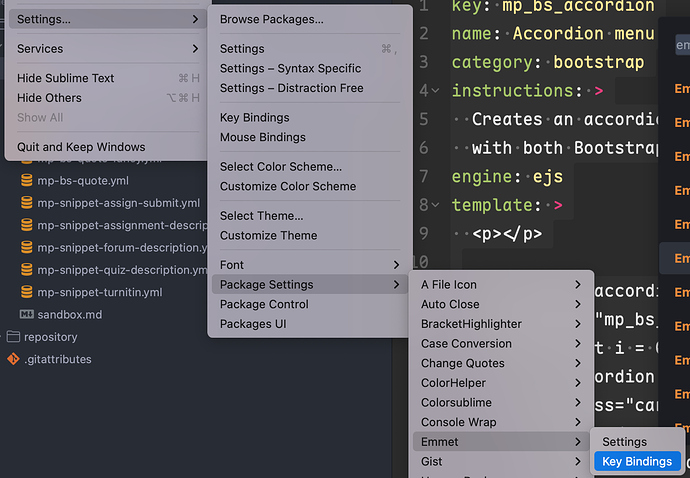690x478 pixels.
Task: Expand A File Icon package settings
Action: coord(501,285)
